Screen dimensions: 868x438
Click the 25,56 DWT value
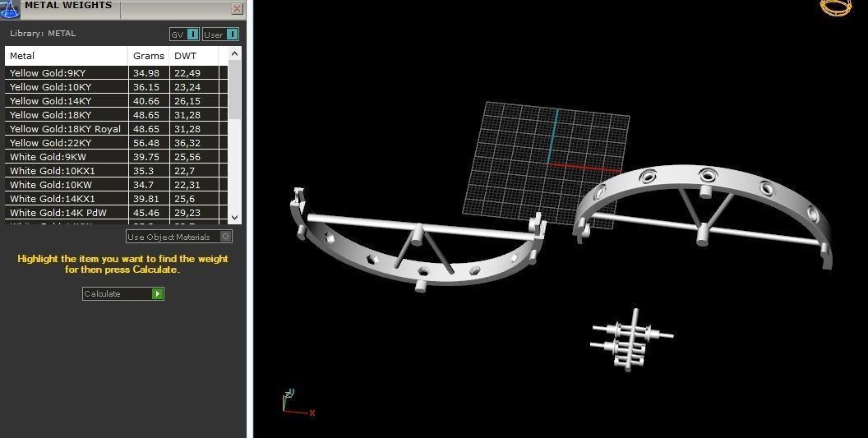click(187, 157)
